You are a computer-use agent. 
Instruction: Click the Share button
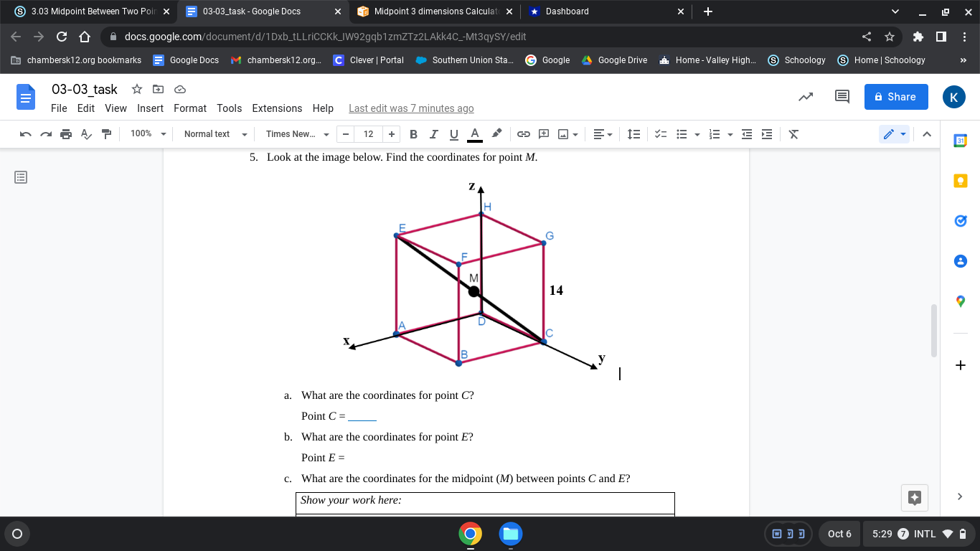coord(895,96)
